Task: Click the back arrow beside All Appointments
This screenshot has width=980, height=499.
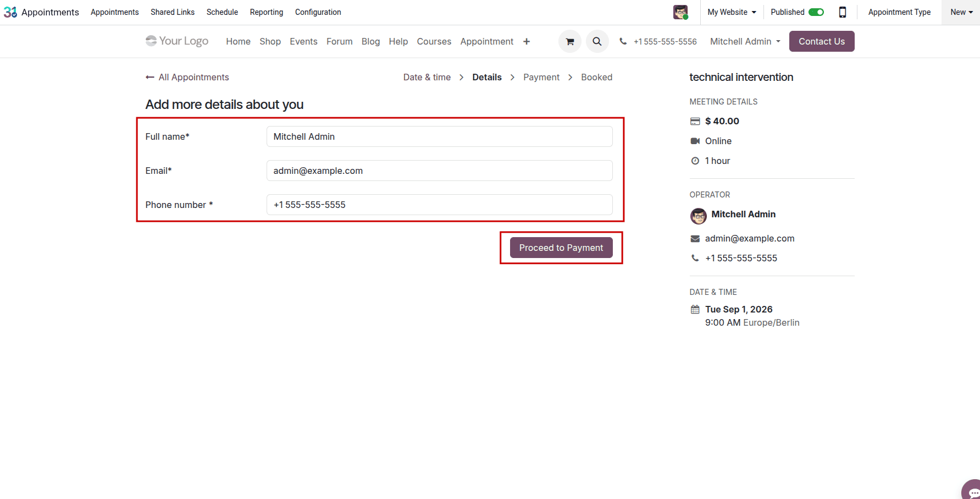Action: 150,77
